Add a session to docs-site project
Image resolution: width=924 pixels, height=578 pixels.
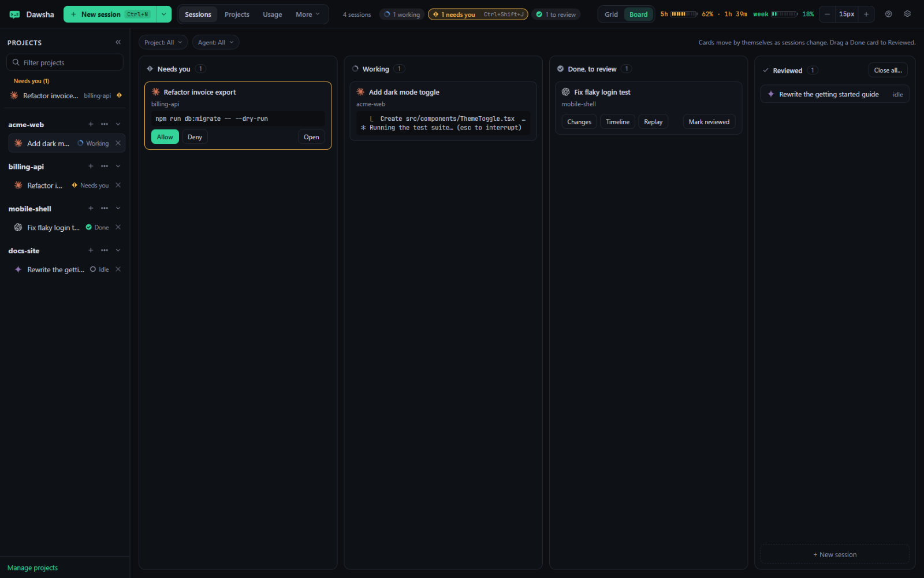[91, 250]
